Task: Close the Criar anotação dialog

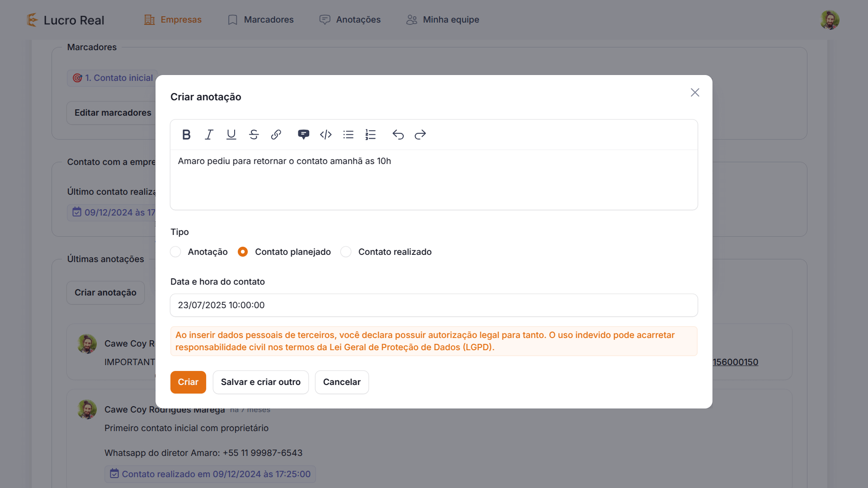Action: tap(695, 93)
